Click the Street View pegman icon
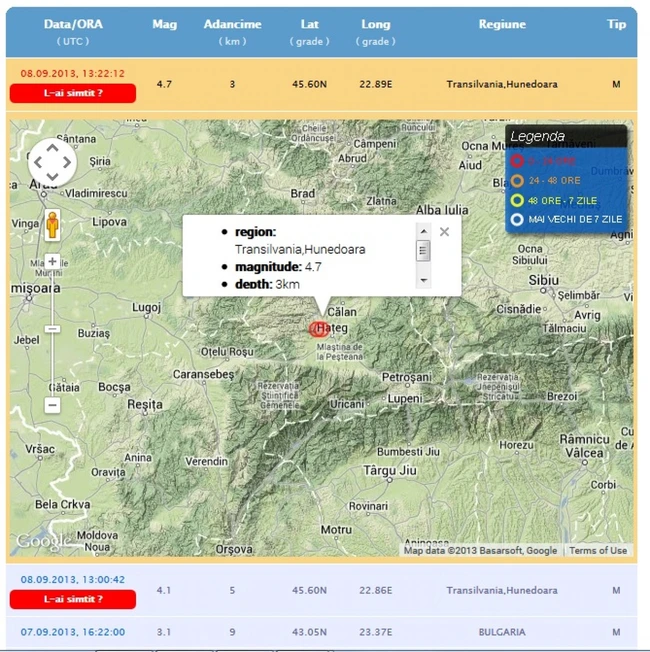This screenshot has height=652, width=650. click(52, 225)
